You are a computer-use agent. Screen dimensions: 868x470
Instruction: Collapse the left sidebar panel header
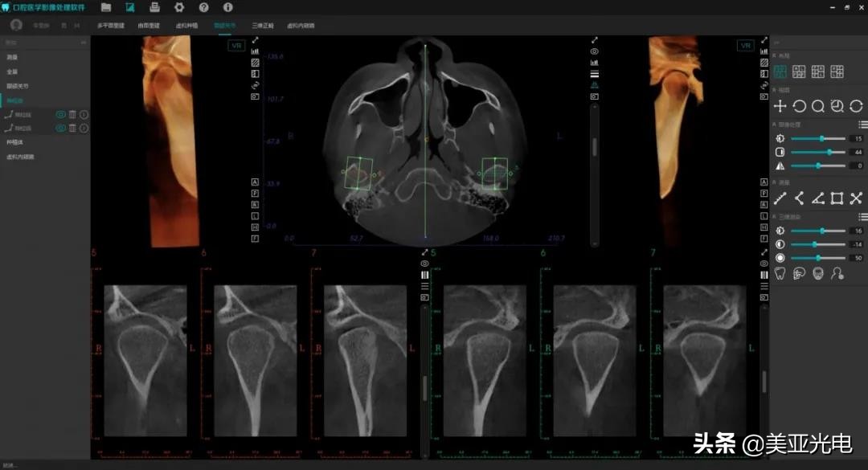click(84, 42)
